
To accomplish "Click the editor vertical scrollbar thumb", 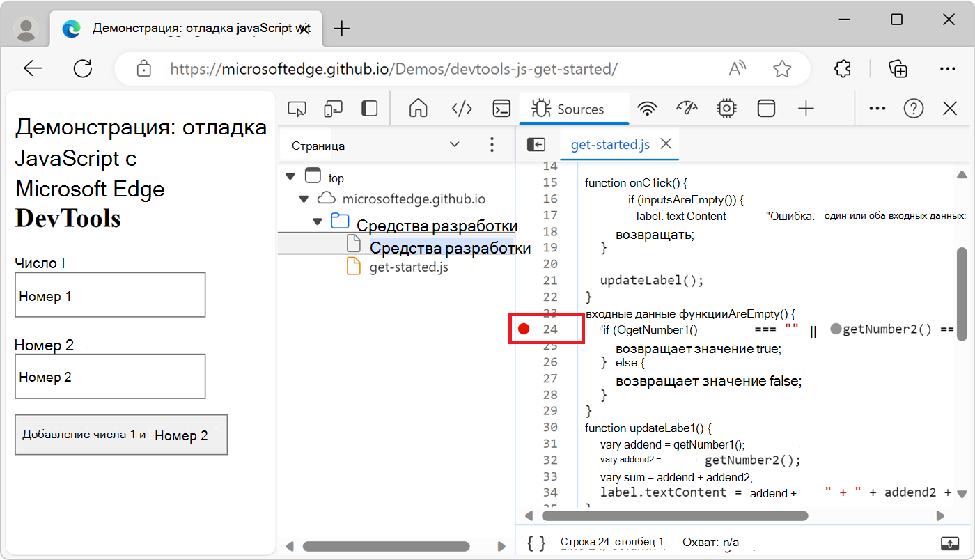I will pyautogui.click(x=962, y=294).
